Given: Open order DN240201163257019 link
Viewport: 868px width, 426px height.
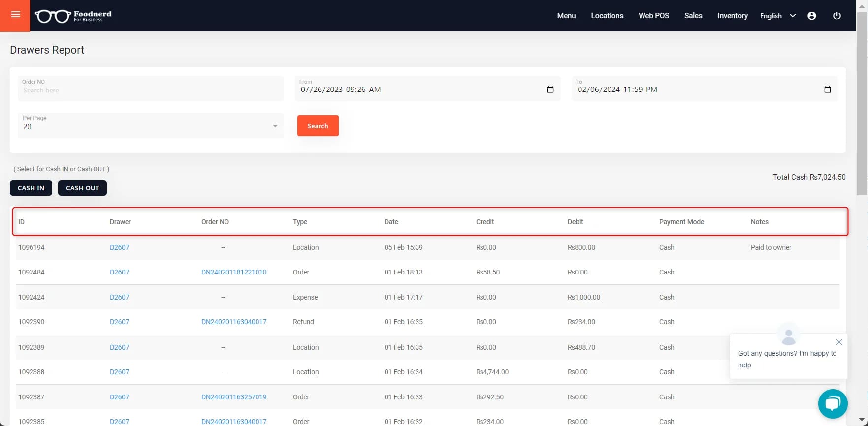Looking at the screenshot, I should pos(234,397).
